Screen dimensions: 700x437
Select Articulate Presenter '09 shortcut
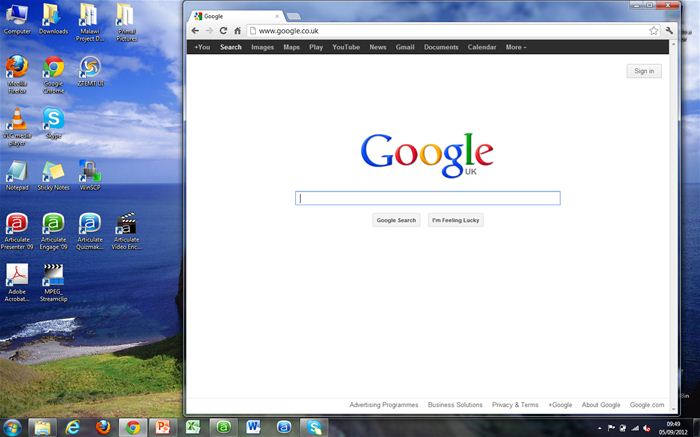click(x=17, y=231)
